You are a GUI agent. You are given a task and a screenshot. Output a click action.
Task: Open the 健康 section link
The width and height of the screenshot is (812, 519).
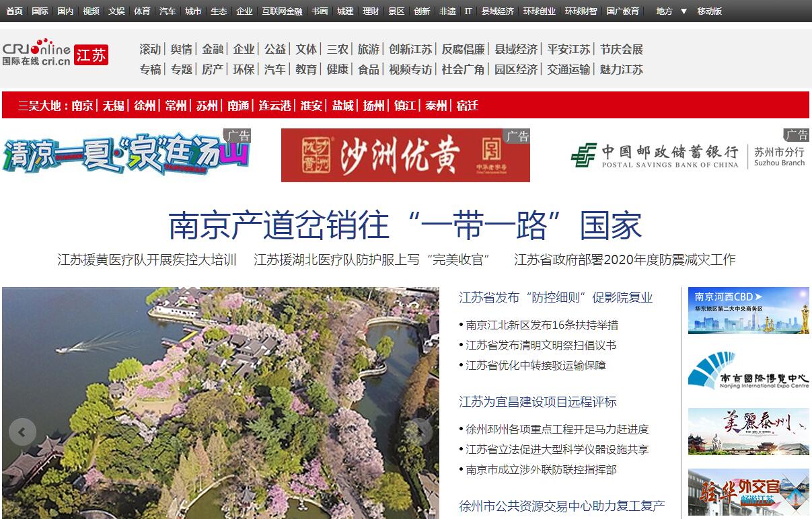pos(338,69)
